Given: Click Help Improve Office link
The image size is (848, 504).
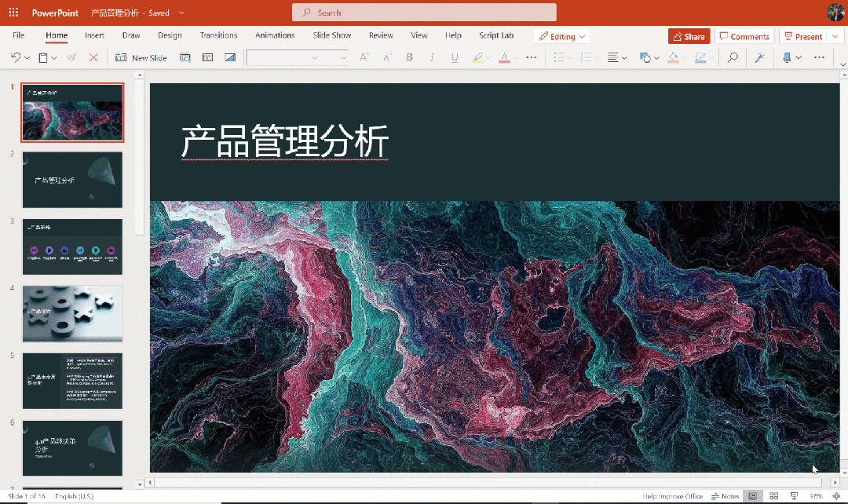Looking at the screenshot, I should (x=673, y=496).
